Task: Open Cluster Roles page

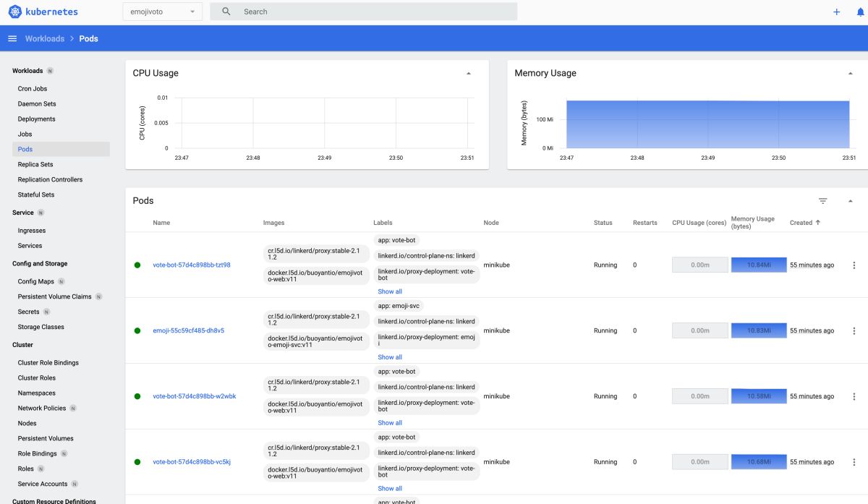Action: point(37,377)
